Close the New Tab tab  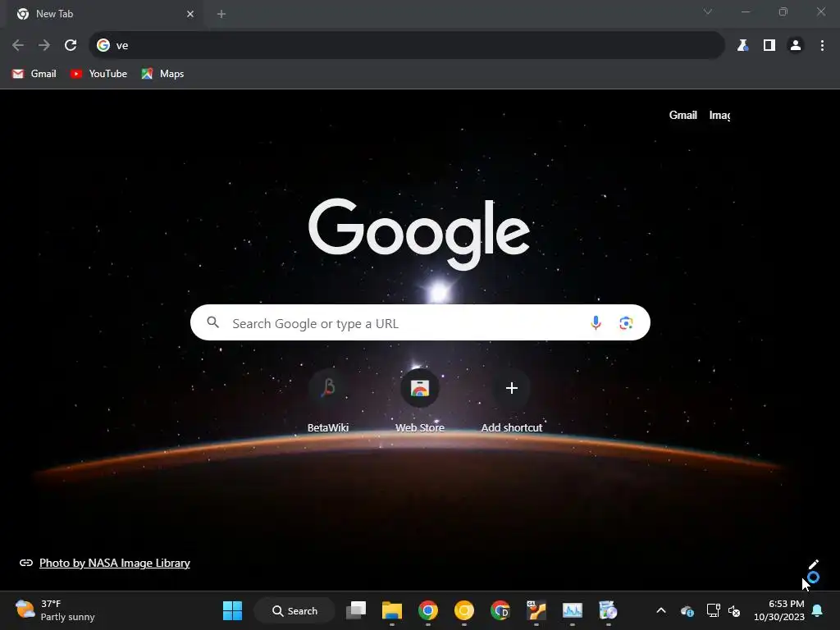coord(190,14)
